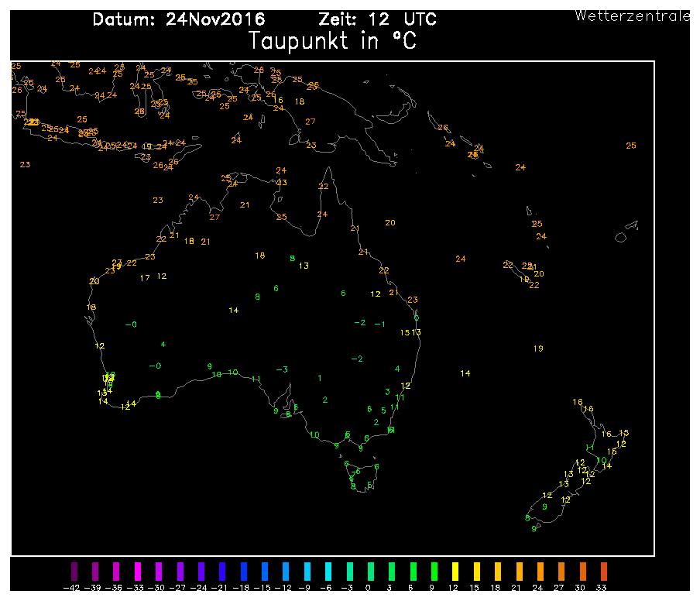
Task: Select the 'Datum: 24Nov2016' date text
Action: pyautogui.click(x=179, y=19)
